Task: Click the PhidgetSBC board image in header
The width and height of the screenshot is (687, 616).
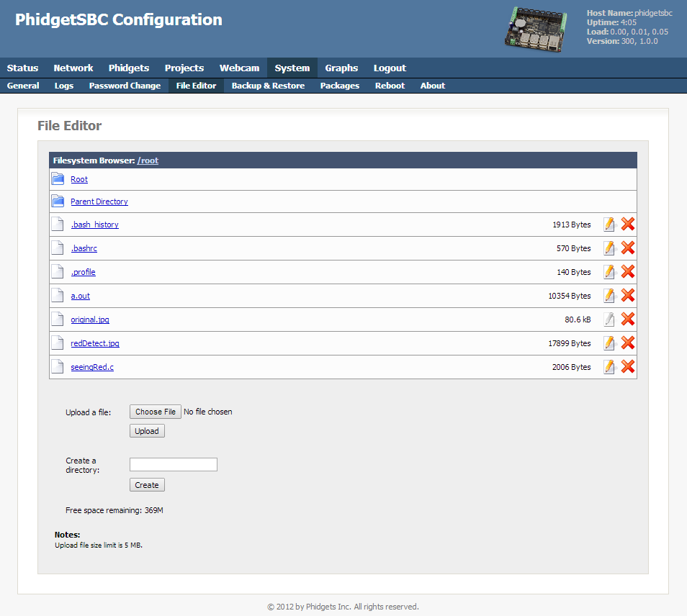Action: tap(536, 30)
